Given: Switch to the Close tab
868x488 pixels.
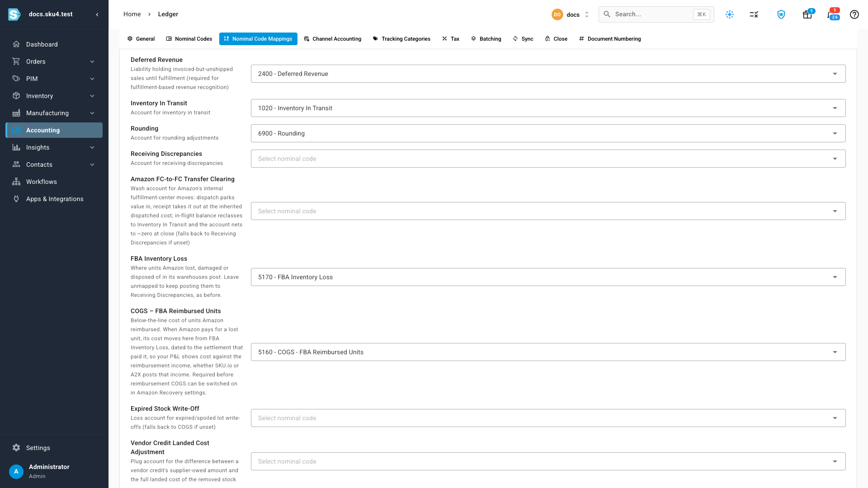Looking at the screenshot, I should pos(556,39).
